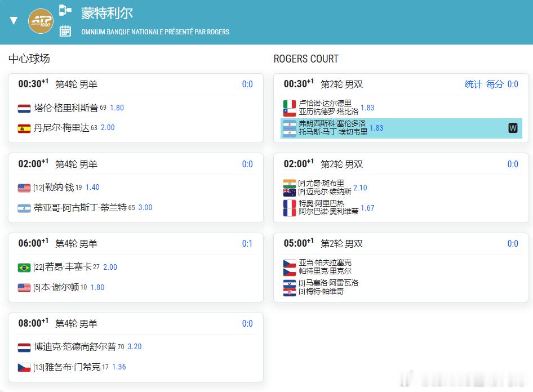This screenshot has width=533, height=392.
Task: Select player 博迪克·范德尚舒尔普
Action: pos(75,346)
